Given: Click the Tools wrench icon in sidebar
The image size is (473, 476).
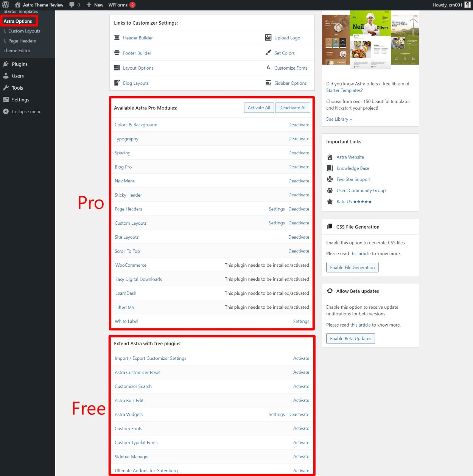Looking at the screenshot, I should point(6,88).
